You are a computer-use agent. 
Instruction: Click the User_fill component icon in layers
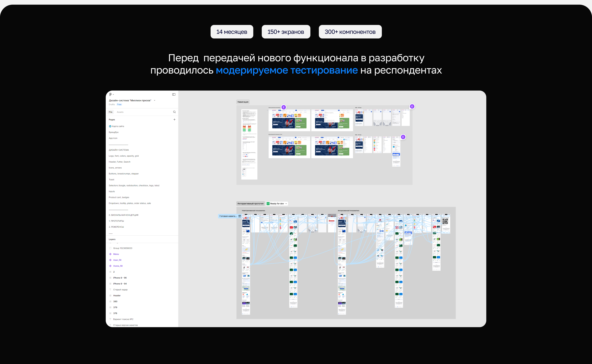pos(110,260)
